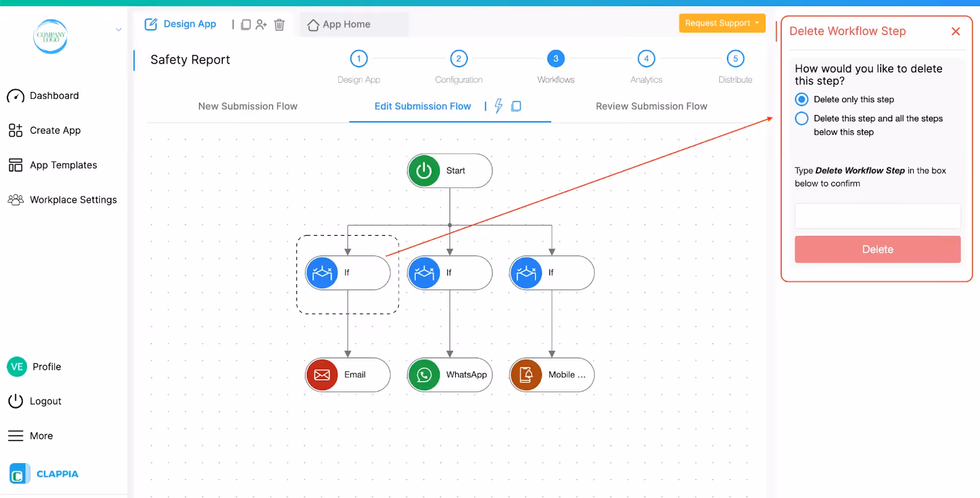
Task: Select the If node above WhatsApp
Action: [450, 273]
